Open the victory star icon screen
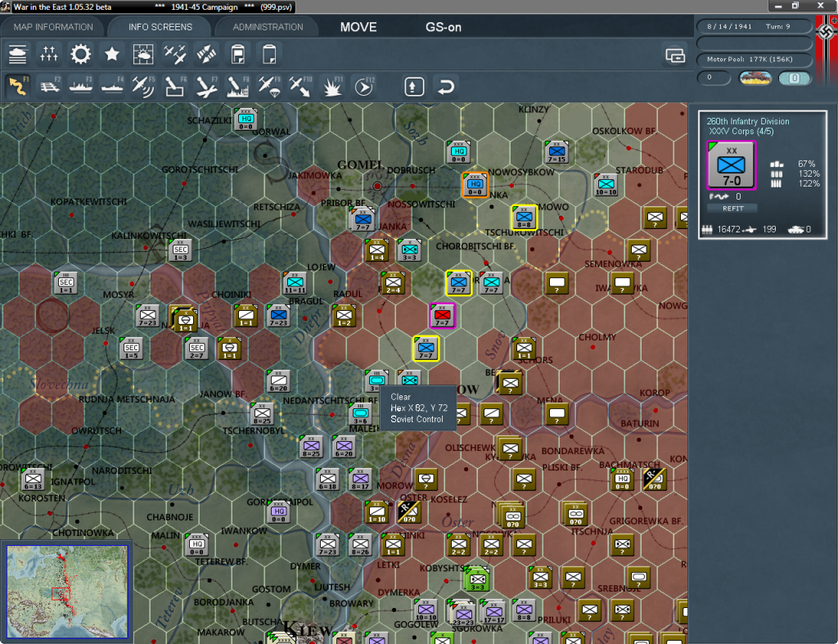The image size is (838, 644). (111, 54)
